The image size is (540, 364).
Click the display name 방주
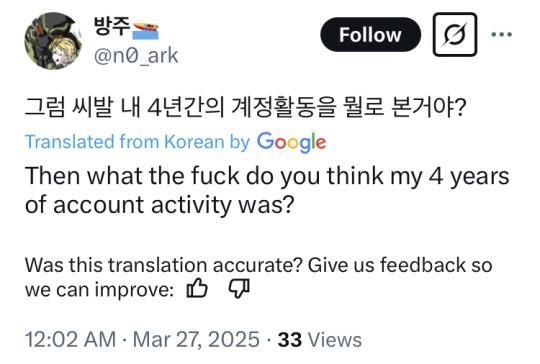tap(112, 26)
